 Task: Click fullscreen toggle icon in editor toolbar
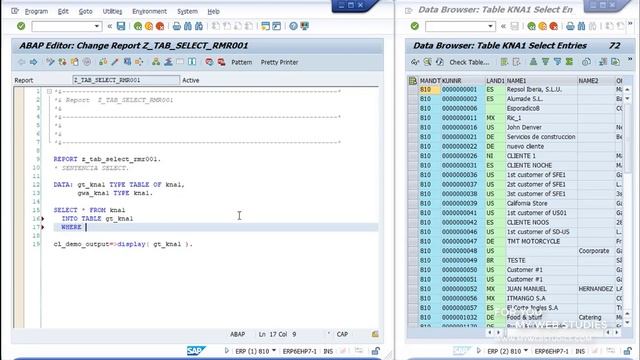tap(180, 62)
